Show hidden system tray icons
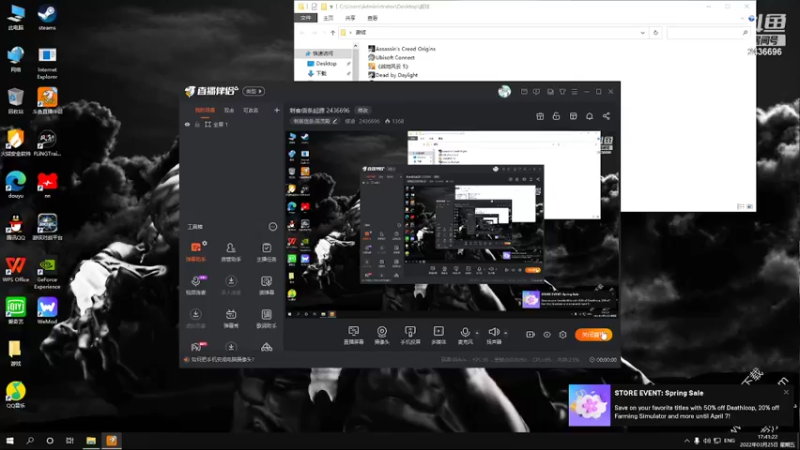800x450 pixels. (687, 441)
